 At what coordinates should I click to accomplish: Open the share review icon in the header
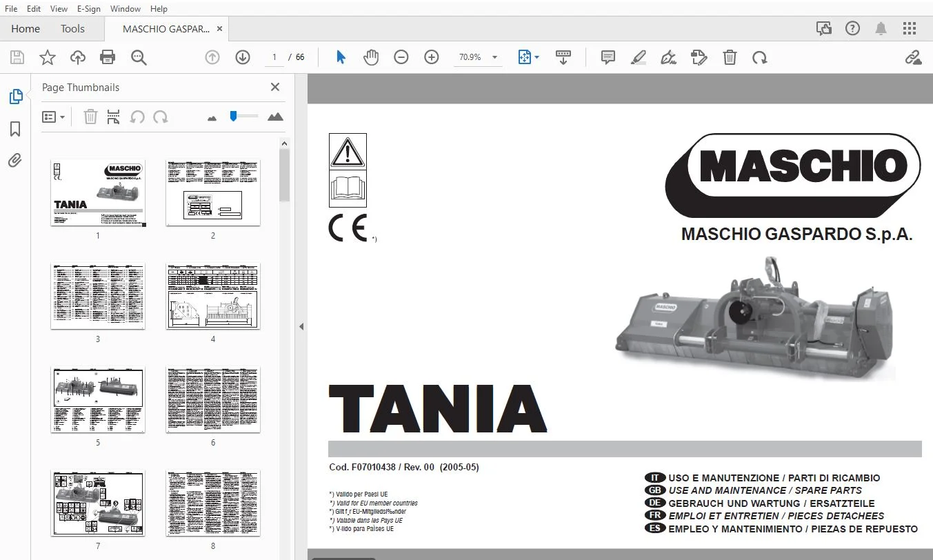pos(823,28)
